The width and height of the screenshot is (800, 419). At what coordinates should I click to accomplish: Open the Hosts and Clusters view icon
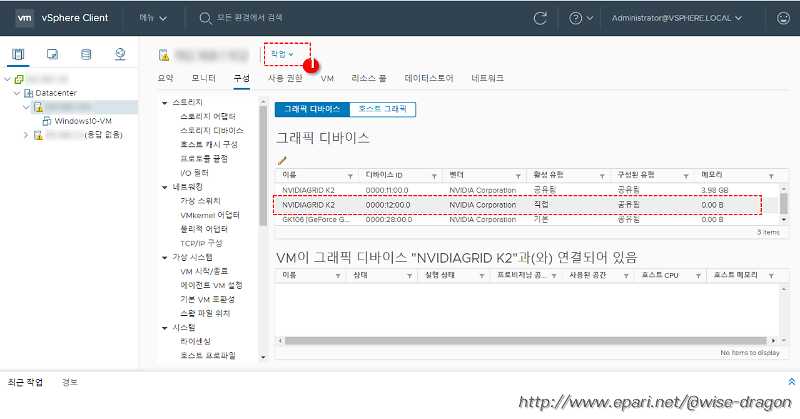click(x=18, y=54)
